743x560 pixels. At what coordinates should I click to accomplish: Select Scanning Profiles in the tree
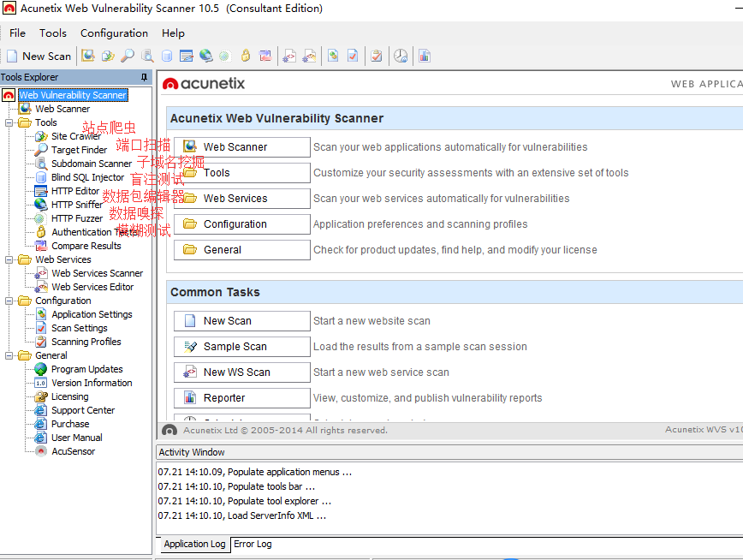click(86, 343)
